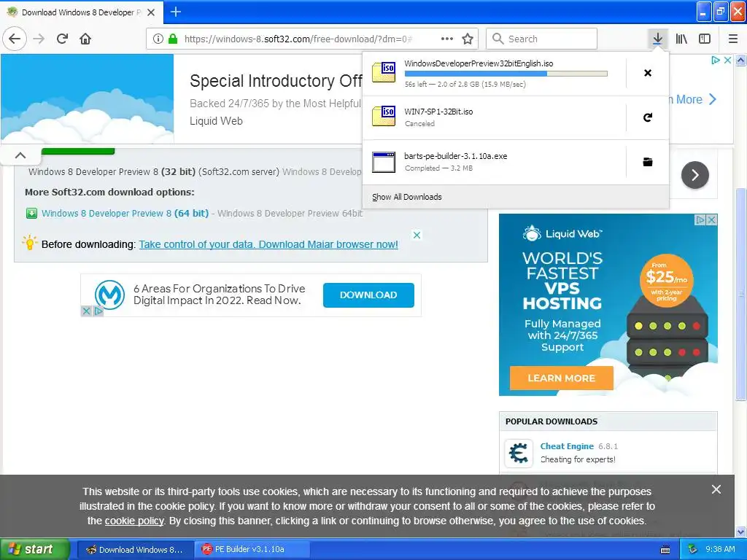The image size is (747, 560).
Task: Click the system tray notification icon
Action: (693, 549)
